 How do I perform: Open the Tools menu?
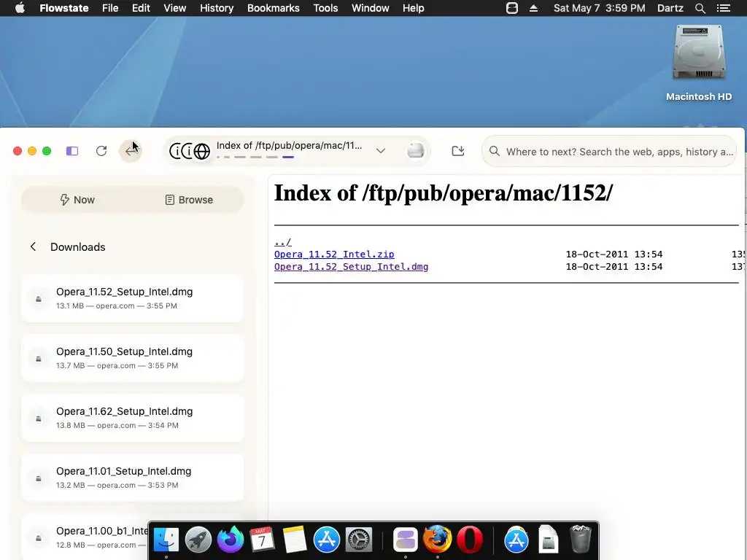point(325,8)
